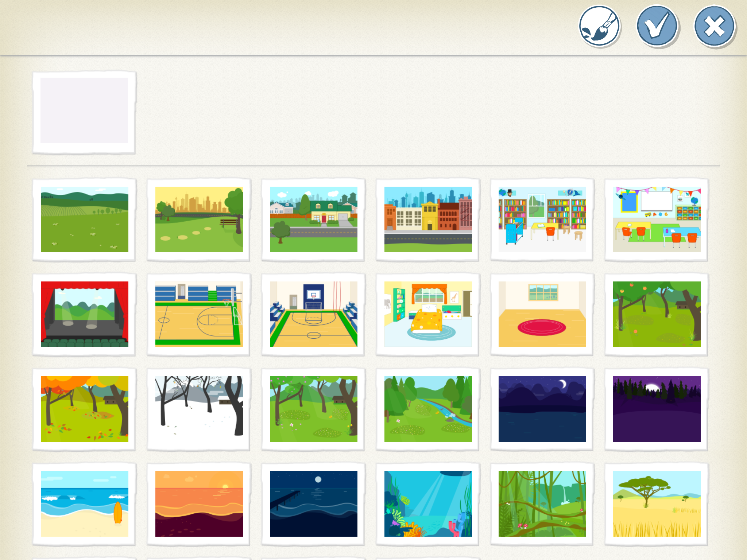Select the empty room with red rug
Screen dimensions: 747x560
tap(542, 314)
